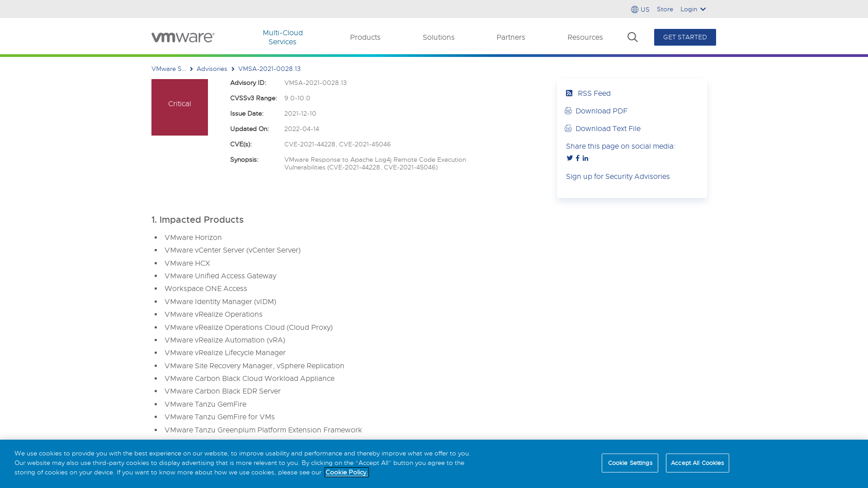Click the VMware logo

[x=183, y=37]
